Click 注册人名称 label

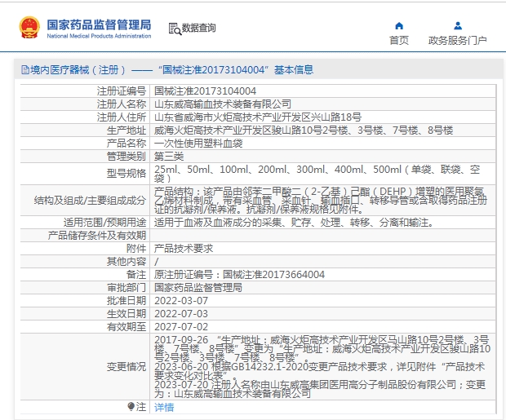122,104
